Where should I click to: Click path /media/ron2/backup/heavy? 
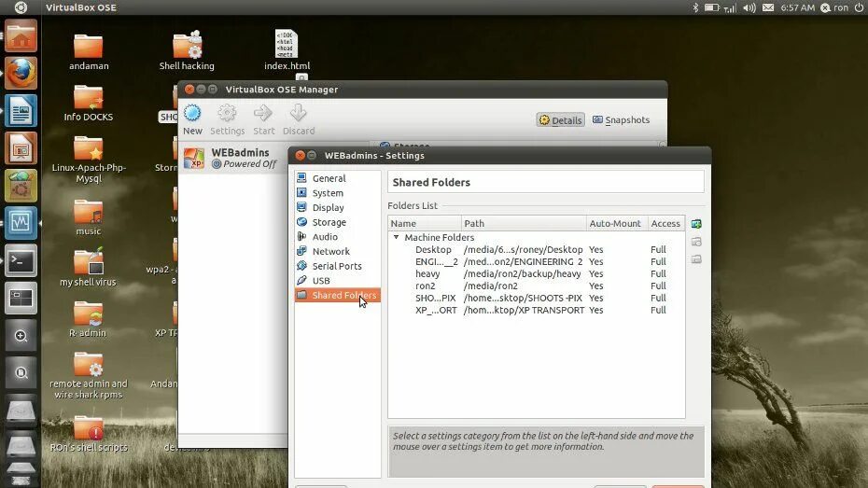(x=523, y=274)
